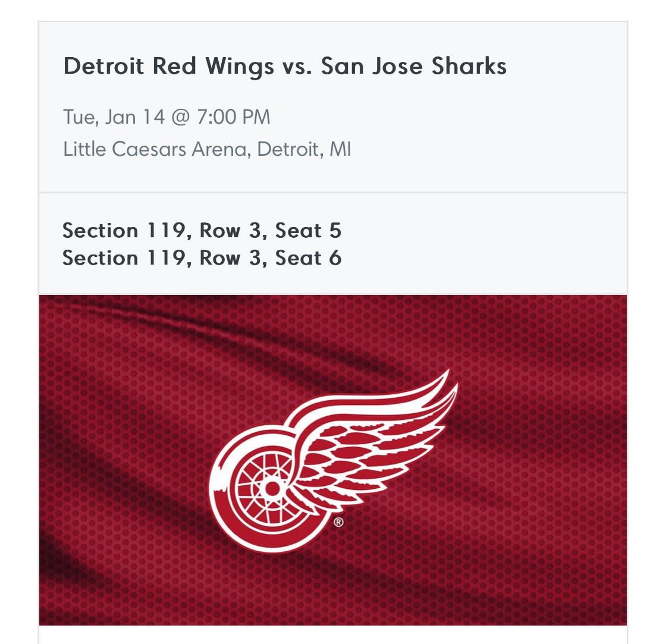Screen dimensions: 669x644
Task: Click "San Jose Sharks" in the event title
Action: click(414, 66)
